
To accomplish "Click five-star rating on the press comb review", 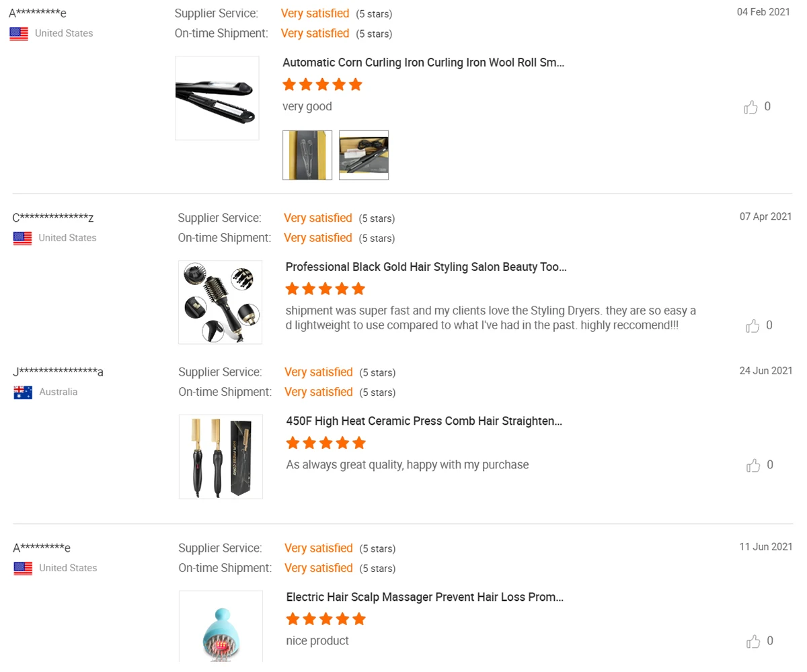I will pos(325,443).
